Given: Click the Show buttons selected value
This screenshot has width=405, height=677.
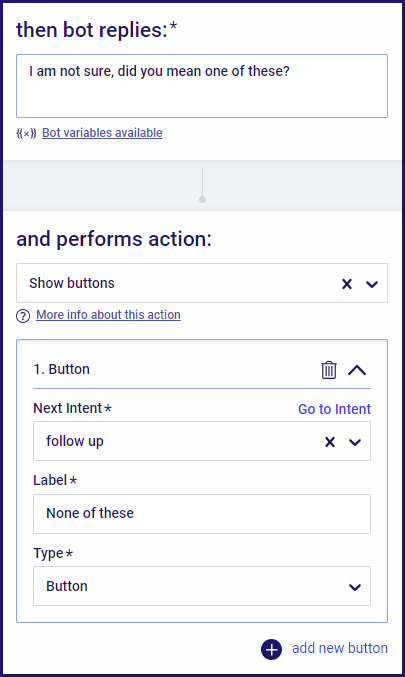Looking at the screenshot, I should (x=72, y=283).
